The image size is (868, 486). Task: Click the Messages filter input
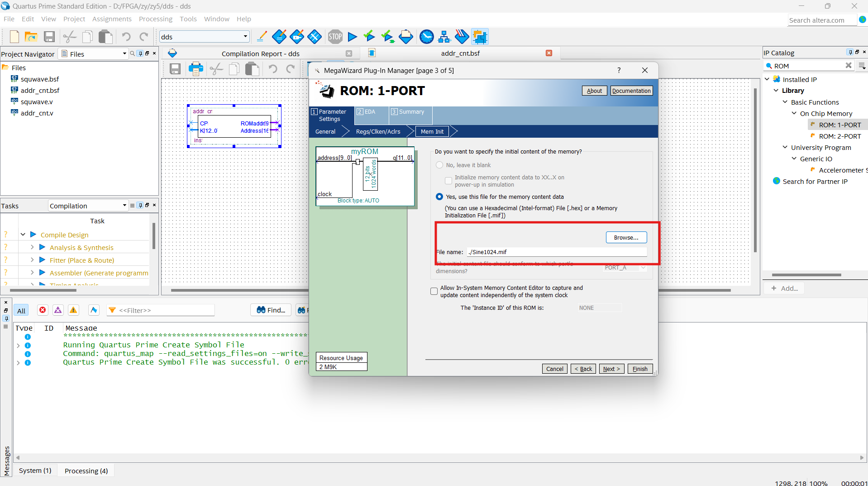coord(161,310)
